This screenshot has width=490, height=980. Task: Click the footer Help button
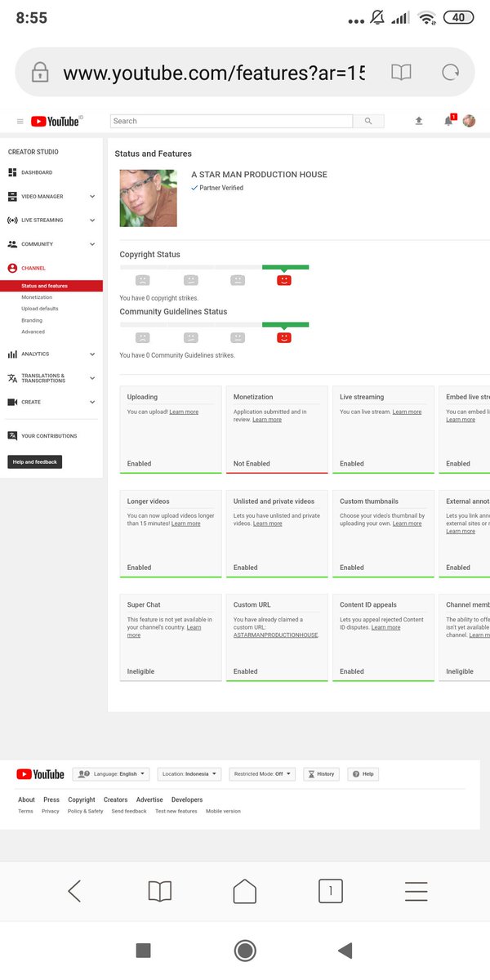click(x=363, y=773)
